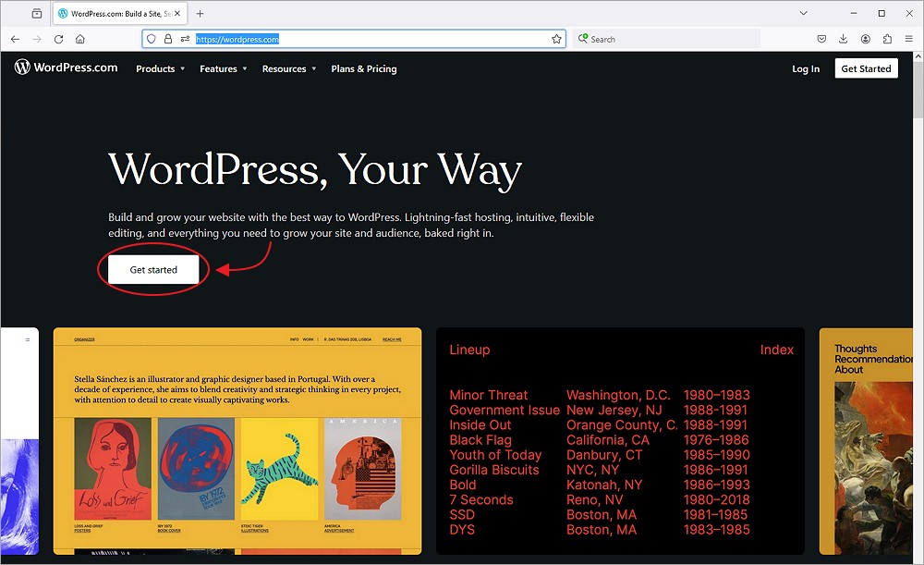The width and height of the screenshot is (924, 565).
Task: Open a new tab with plus icon
Action: pyautogui.click(x=200, y=13)
